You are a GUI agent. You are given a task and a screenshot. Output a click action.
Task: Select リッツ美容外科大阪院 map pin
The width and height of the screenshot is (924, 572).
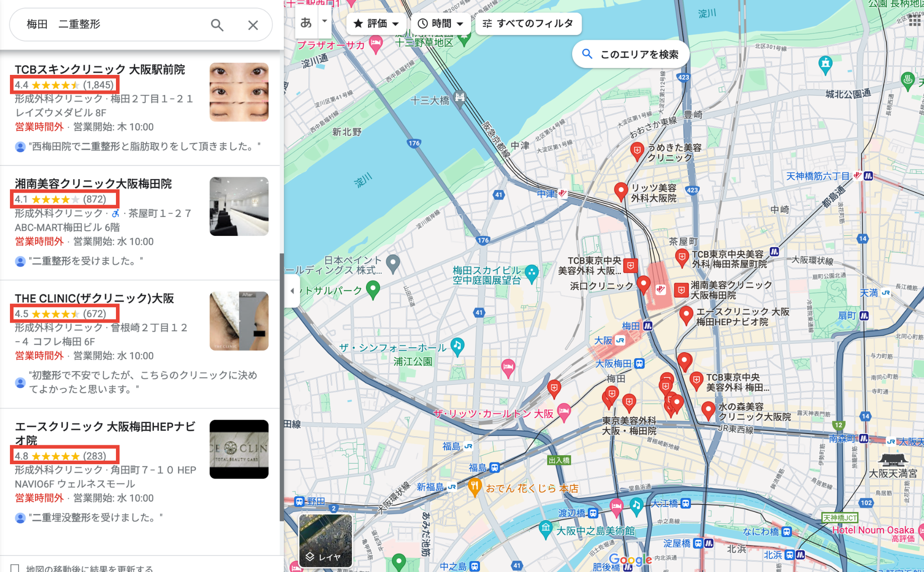(x=621, y=191)
